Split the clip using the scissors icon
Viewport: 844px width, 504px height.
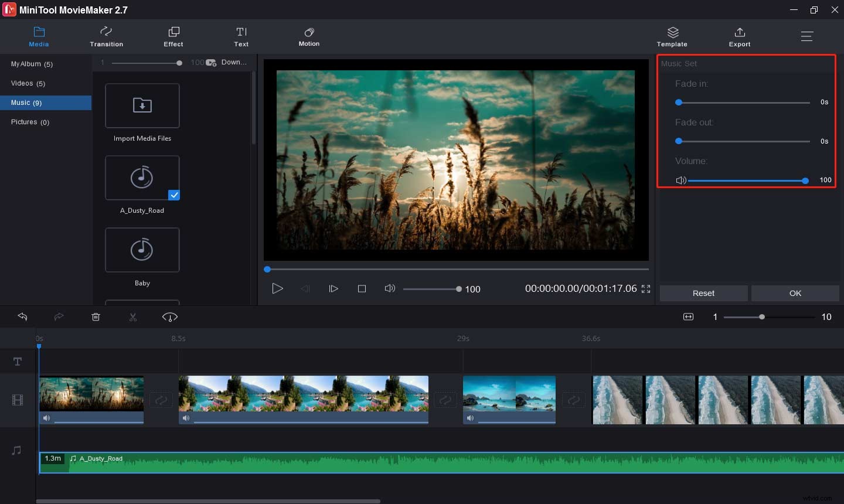[132, 316]
